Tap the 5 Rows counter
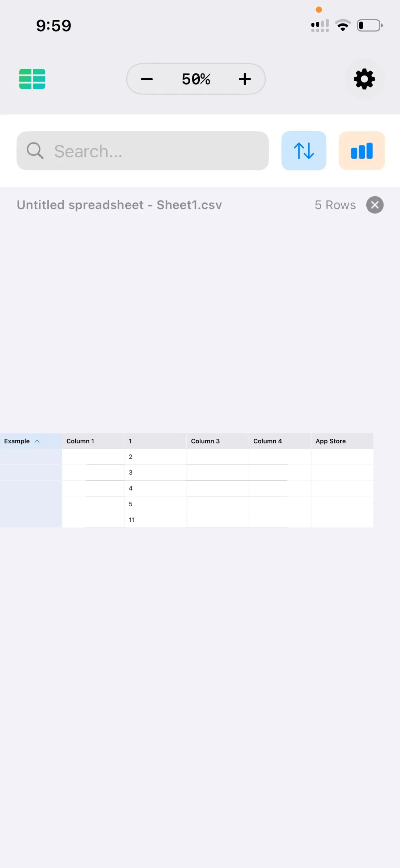400x868 pixels. pos(335,205)
